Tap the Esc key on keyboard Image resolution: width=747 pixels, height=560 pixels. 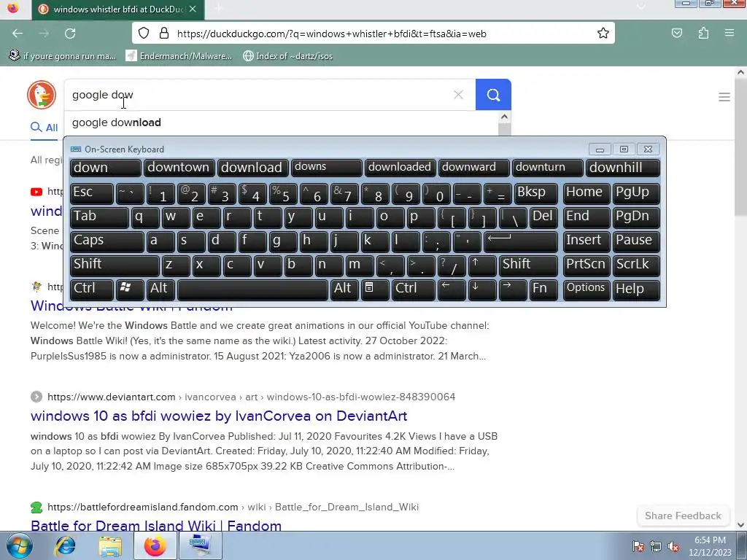click(91, 193)
